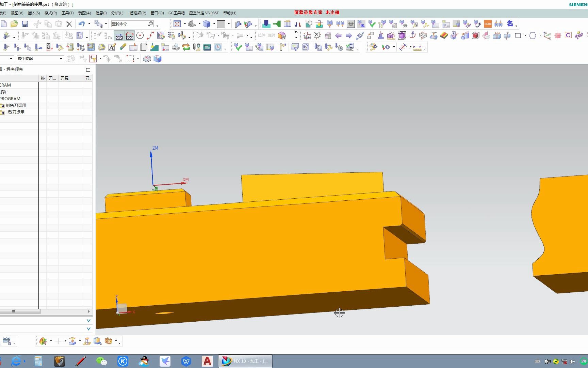Click the 刀具 column header
This screenshot has width=588, height=368.
pyautogui.click(x=71, y=78)
